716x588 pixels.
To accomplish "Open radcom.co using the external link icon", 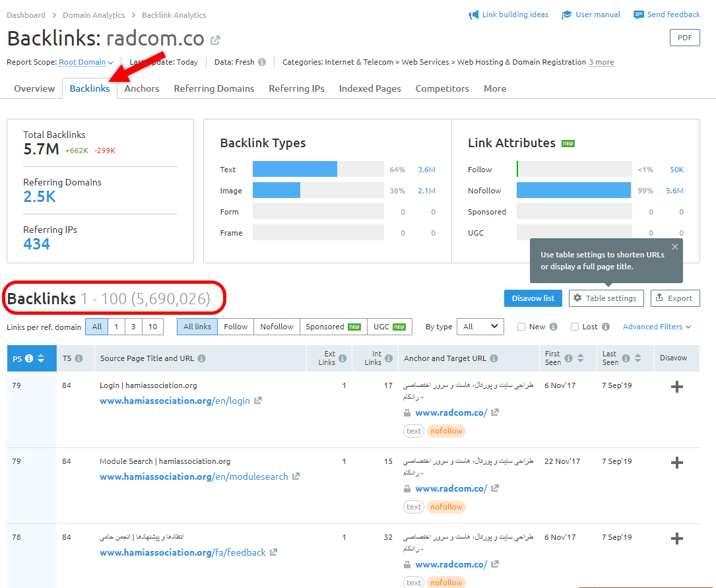I will coord(214,40).
